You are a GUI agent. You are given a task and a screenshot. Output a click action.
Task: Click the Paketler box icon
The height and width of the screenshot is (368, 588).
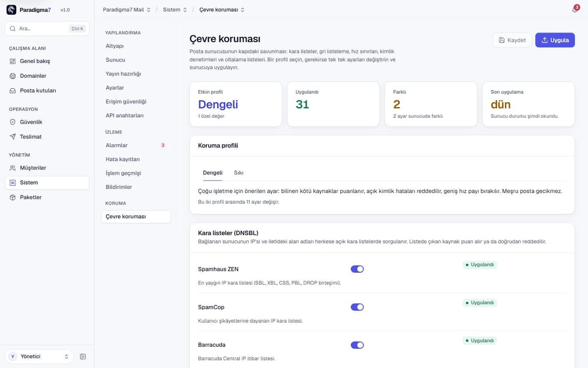click(x=13, y=197)
